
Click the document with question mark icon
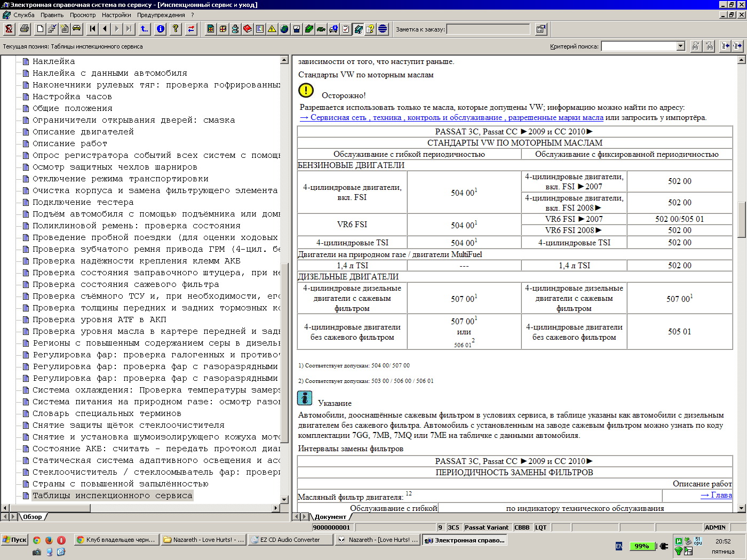click(370, 29)
